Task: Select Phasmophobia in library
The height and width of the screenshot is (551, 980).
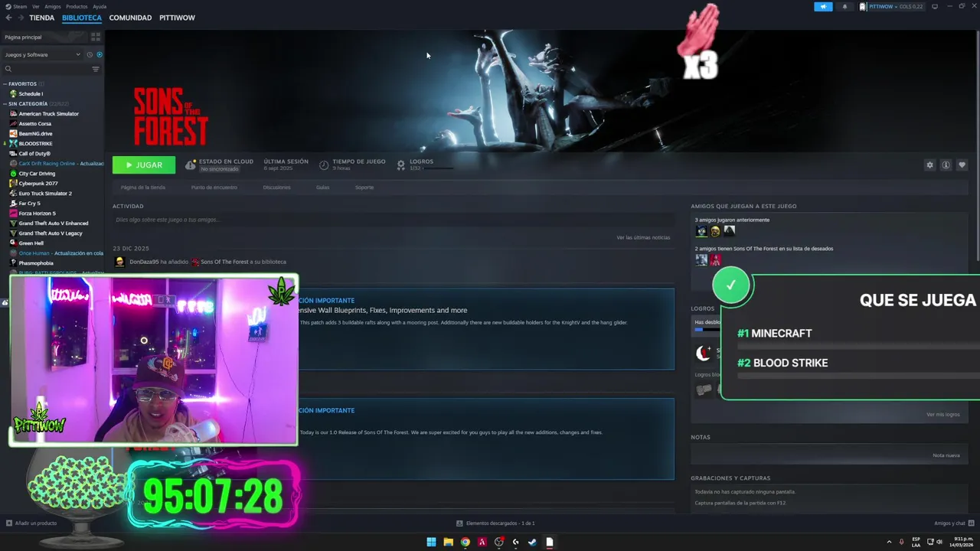Action: (x=36, y=263)
